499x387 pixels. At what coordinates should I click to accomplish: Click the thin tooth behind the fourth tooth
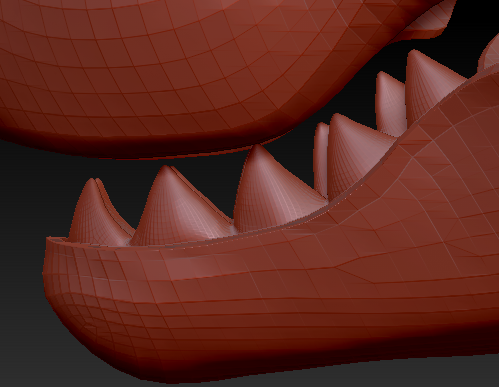[321, 160]
